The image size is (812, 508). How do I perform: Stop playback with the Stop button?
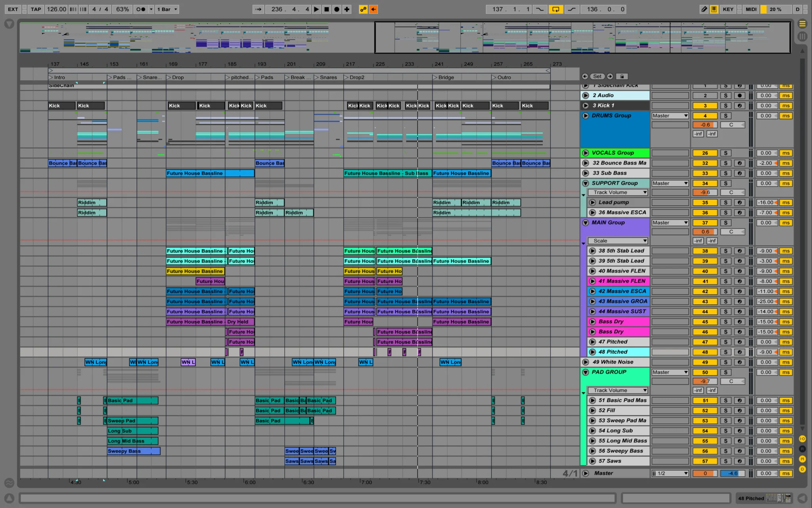tap(326, 9)
